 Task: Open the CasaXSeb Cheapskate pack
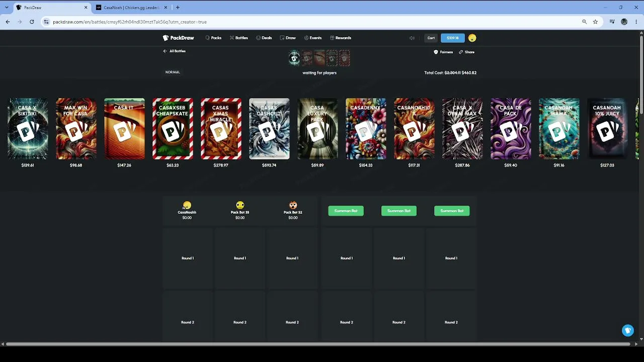(173, 129)
